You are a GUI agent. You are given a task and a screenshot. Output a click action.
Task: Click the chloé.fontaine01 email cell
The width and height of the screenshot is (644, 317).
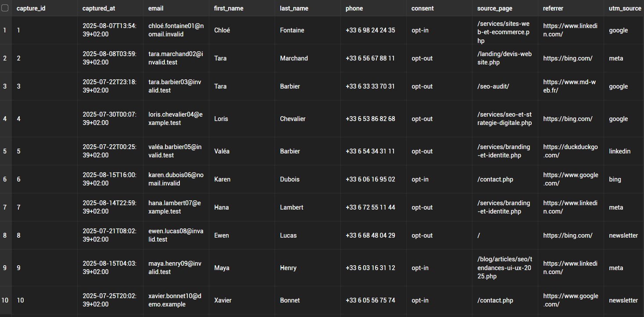click(x=176, y=30)
